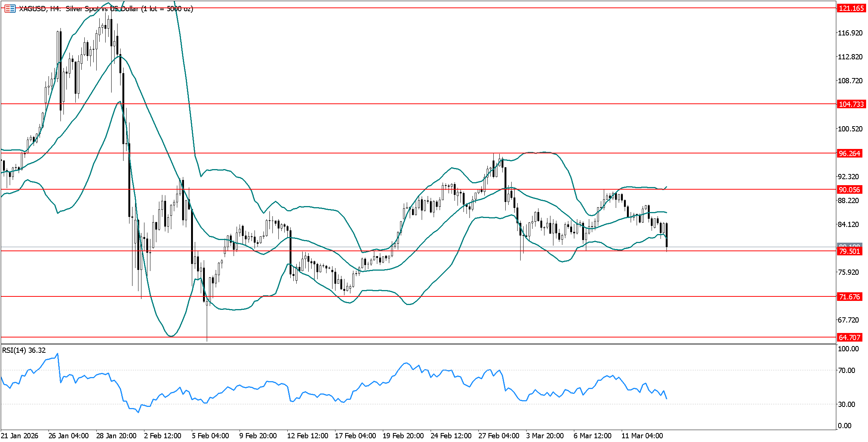
Task: Click the 116.920 price scale value
Action: (850, 33)
